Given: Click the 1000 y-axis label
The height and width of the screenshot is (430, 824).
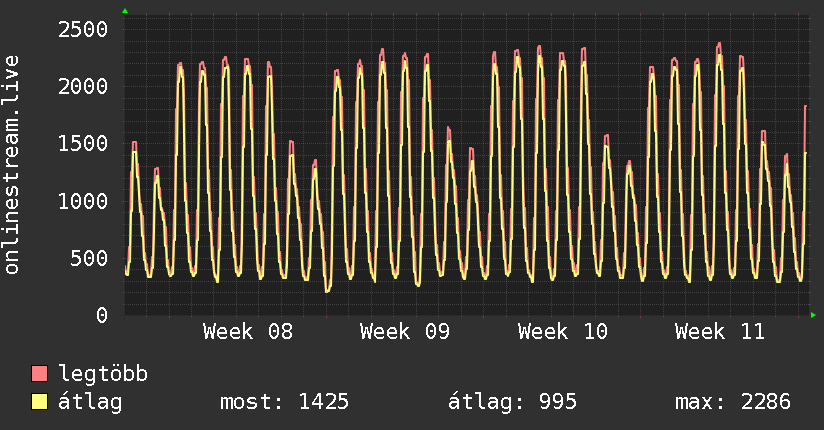Looking at the screenshot, I should (83, 201).
